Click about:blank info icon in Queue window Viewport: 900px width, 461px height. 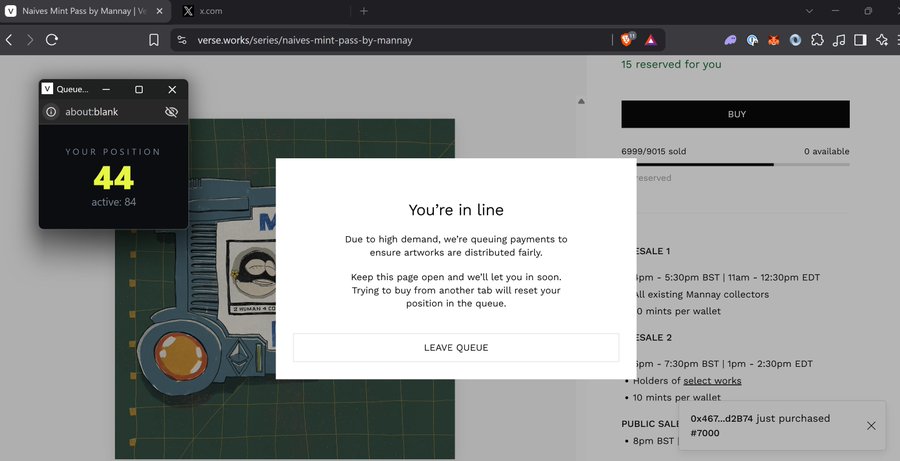pos(51,112)
